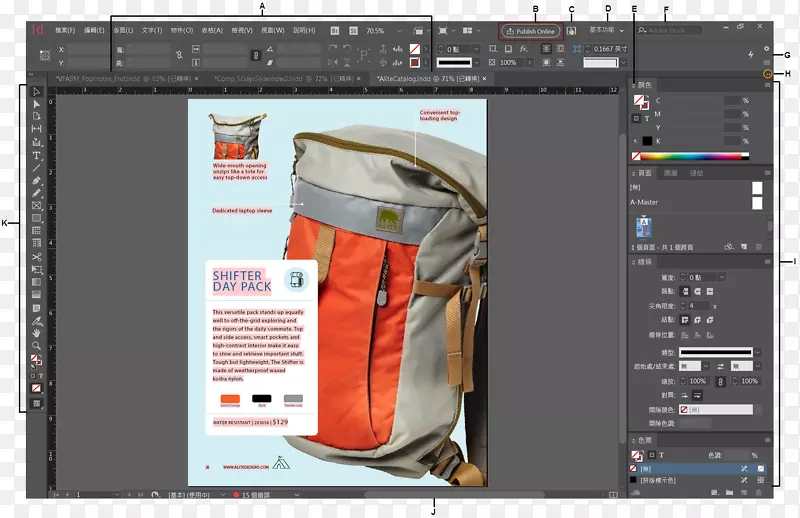Click the black K swatch in Color panel

(647, 141)
